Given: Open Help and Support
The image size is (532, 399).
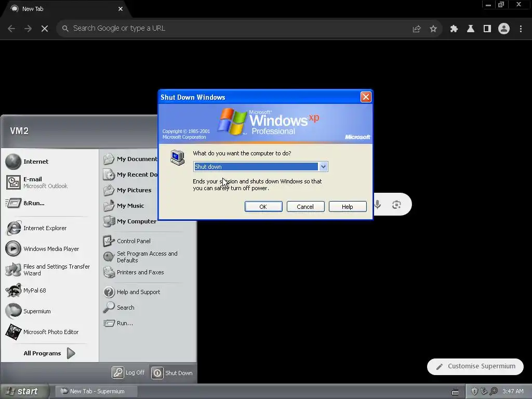Looking at the screenshot, I should click(x=131, y=292).
